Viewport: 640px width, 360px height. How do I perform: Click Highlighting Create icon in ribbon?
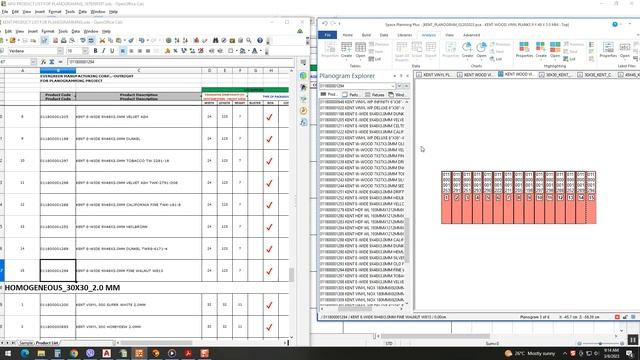pyautogui.click(x=541, y=50)
